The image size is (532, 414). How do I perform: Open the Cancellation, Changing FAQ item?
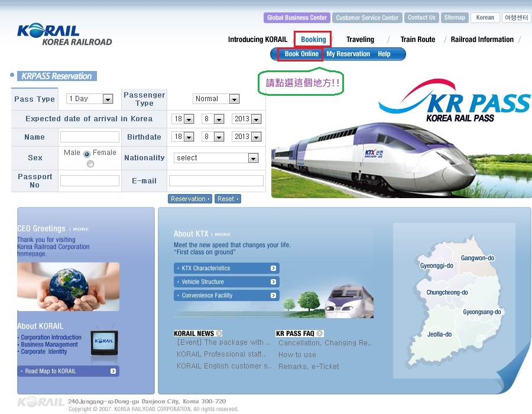pos(325,343)
